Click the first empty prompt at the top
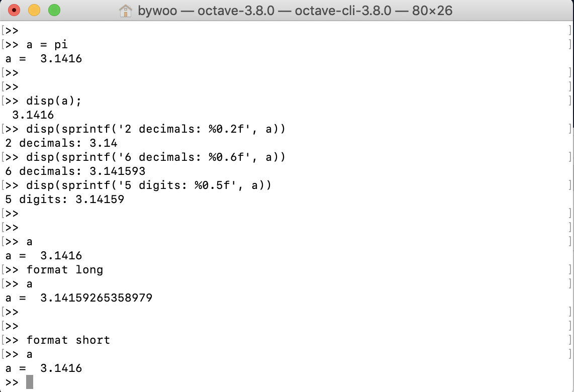 coord(12,31)
